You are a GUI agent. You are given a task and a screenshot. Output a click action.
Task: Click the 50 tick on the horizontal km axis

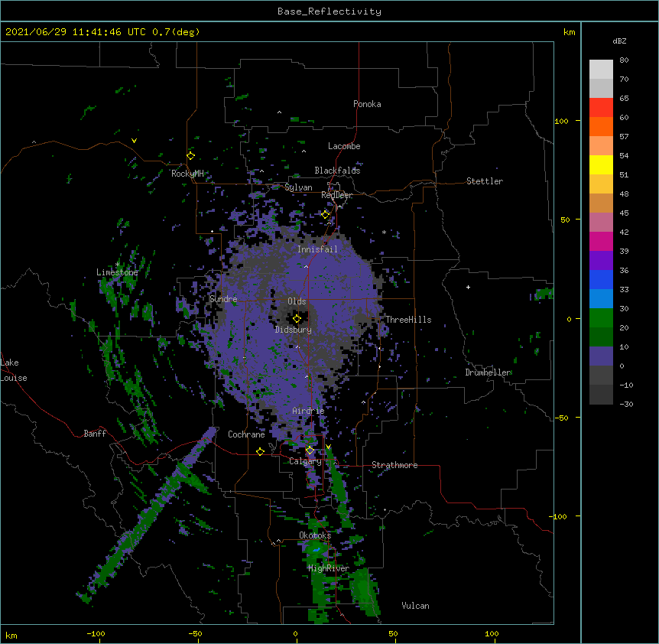(x=393, y=633)
